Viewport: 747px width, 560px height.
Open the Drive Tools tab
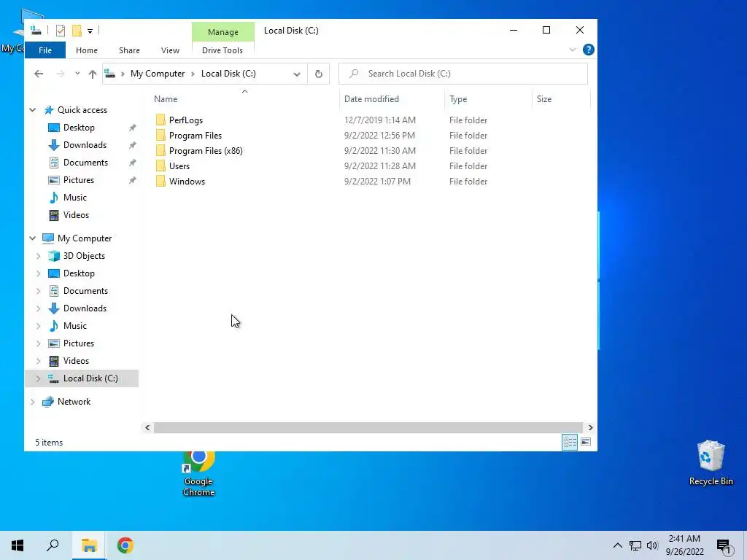point(222,50)
